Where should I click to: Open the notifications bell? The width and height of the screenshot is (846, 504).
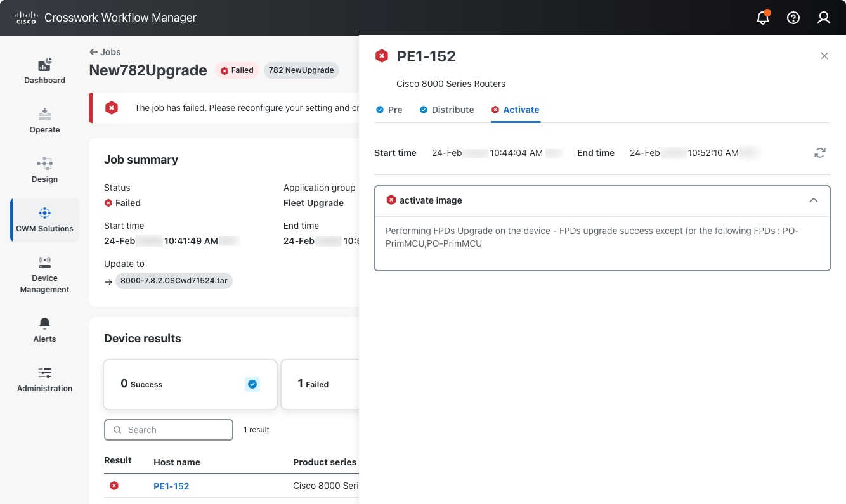click(763, 18)
